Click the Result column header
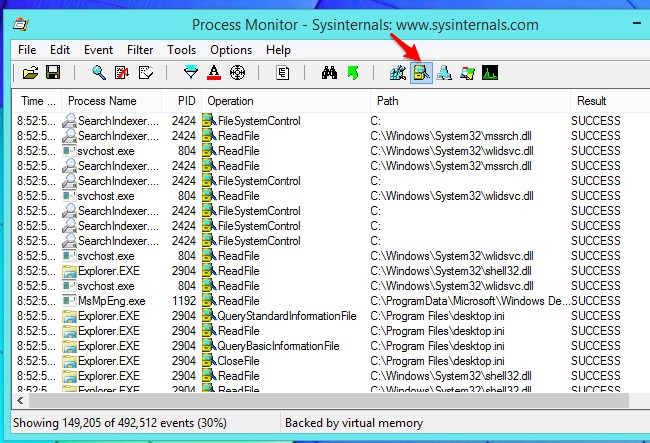The image size is (650, 443). point(609,101)
